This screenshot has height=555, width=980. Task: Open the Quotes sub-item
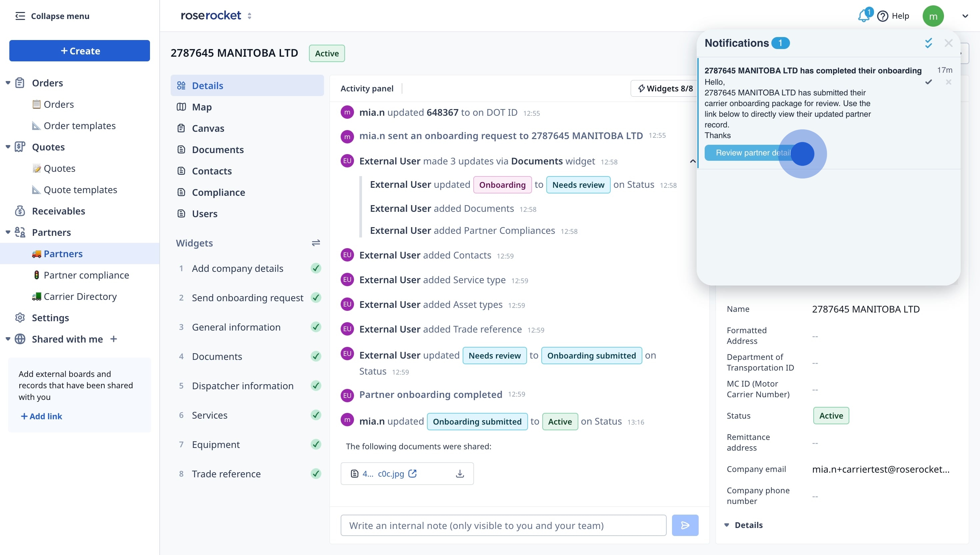[x=59, y=168]
